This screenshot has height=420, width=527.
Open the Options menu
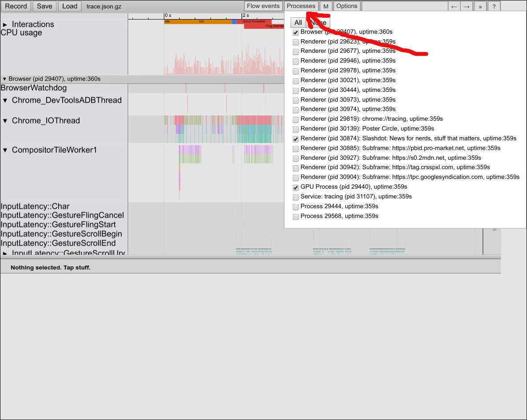(x=347, y=6)
